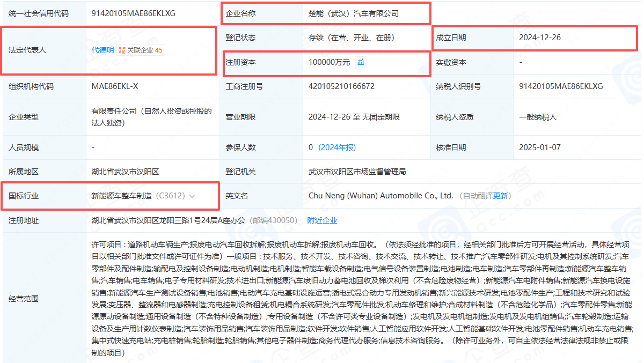Click the 成立日期 value 2024-12-26

pos(540,38)
